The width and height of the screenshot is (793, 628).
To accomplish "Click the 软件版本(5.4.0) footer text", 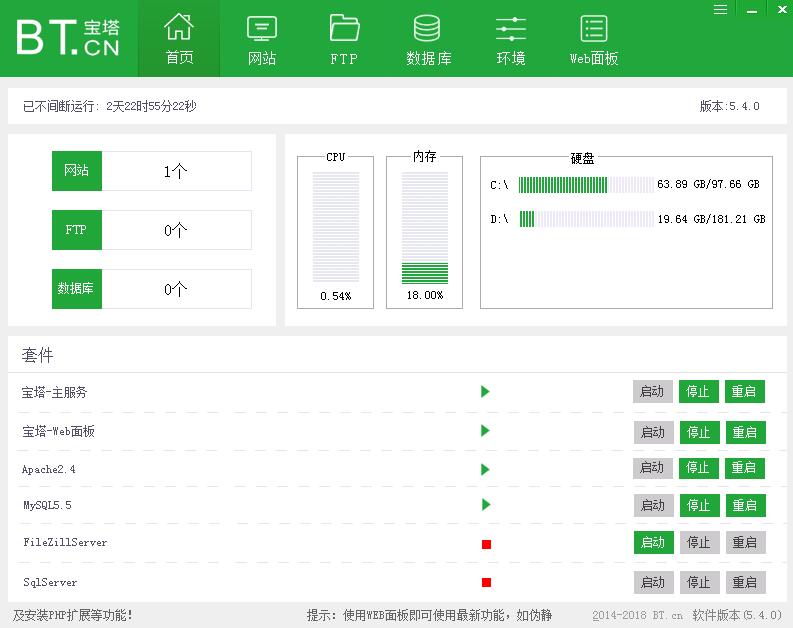I will tap(737, 615).
